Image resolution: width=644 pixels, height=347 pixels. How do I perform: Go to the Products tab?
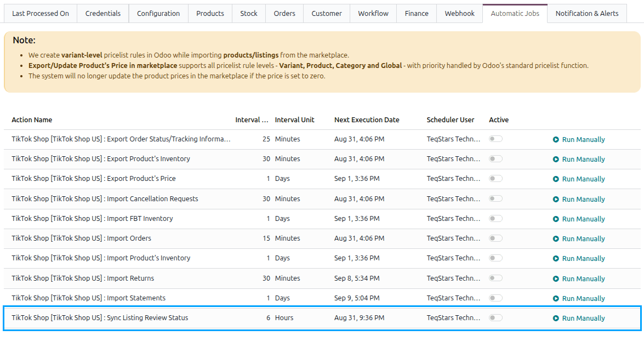(x=210, y=13)
